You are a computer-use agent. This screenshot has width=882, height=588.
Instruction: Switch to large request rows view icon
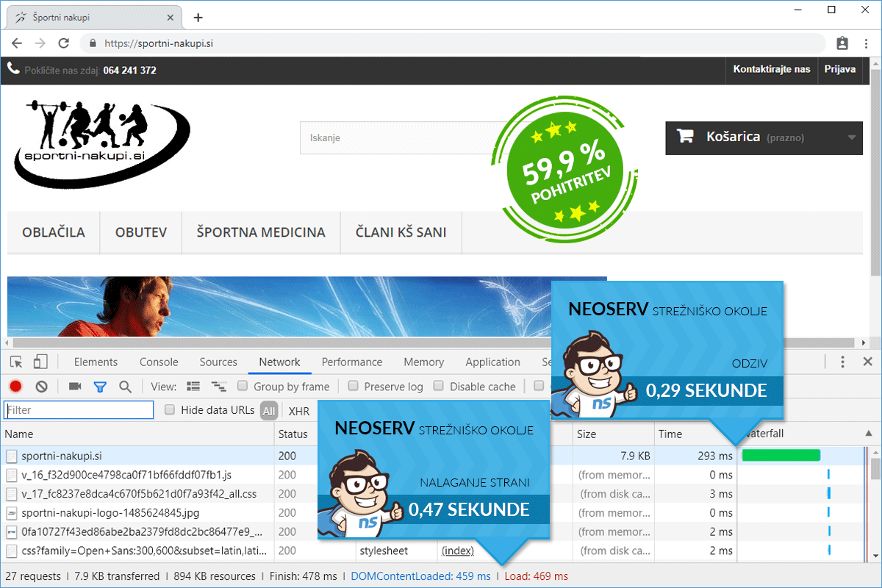(193, 387)
